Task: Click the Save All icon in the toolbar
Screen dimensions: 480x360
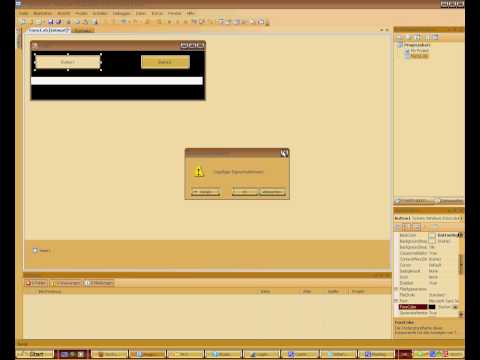Action: pyautogui.click(x=58, y=22)
